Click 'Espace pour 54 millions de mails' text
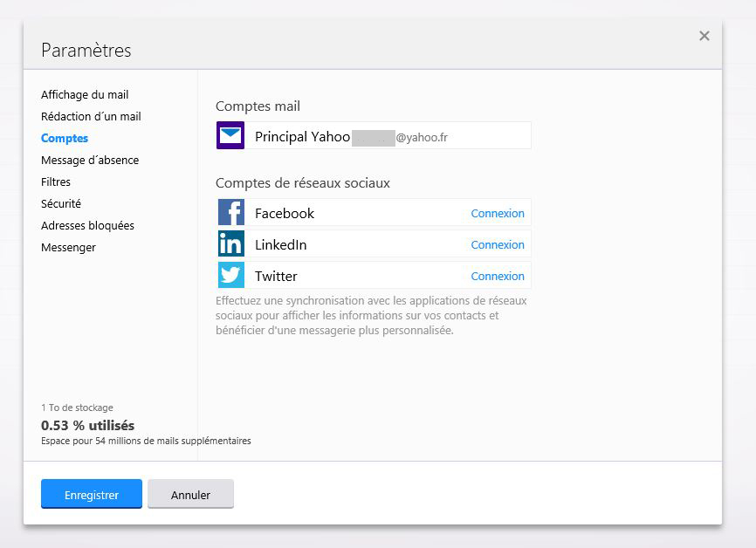Viewport: 756px width, 548px height. pos(146,441)
